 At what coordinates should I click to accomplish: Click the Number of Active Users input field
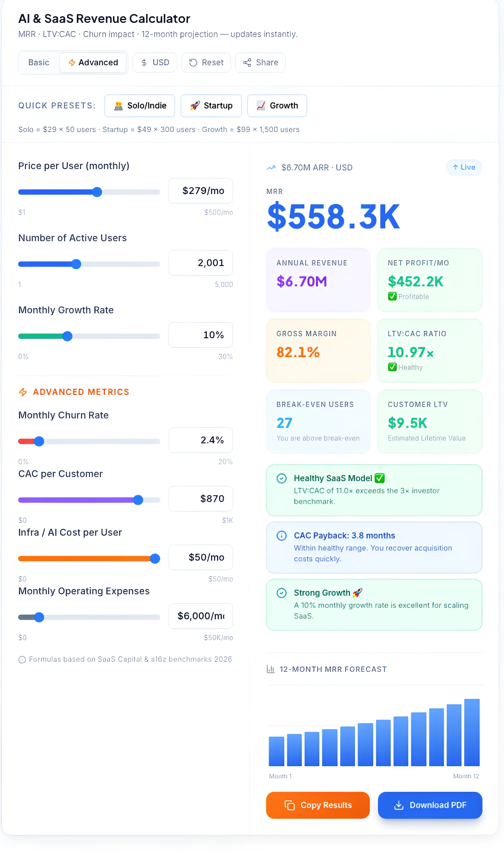point(200,263)
